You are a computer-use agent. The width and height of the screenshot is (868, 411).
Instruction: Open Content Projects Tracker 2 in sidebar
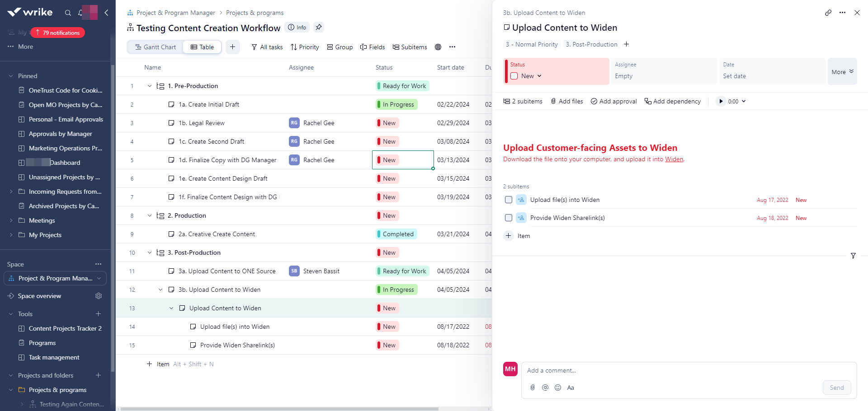click(x=65, y=328)
